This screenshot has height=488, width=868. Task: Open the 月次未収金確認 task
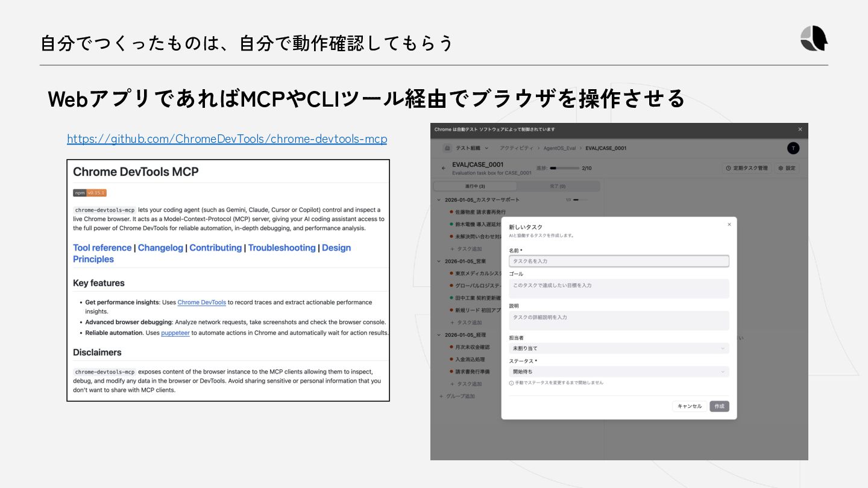470,347
